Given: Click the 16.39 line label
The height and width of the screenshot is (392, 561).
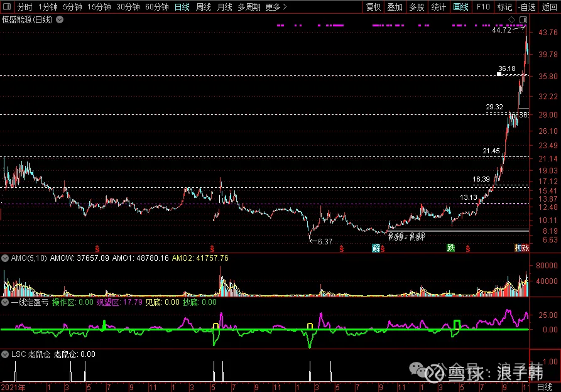Looking at the screenshot, I should coord(481,179).
